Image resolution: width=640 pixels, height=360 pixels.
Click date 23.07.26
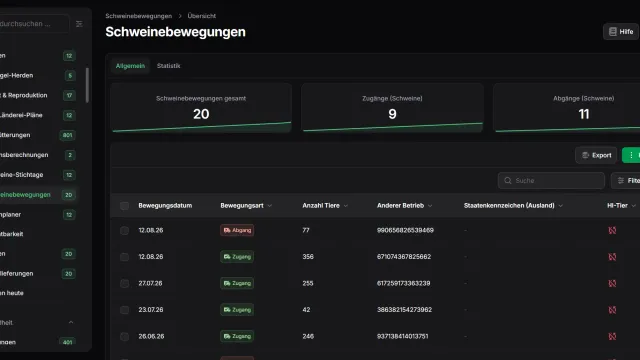pyautogui.click(x=151, y=310)
